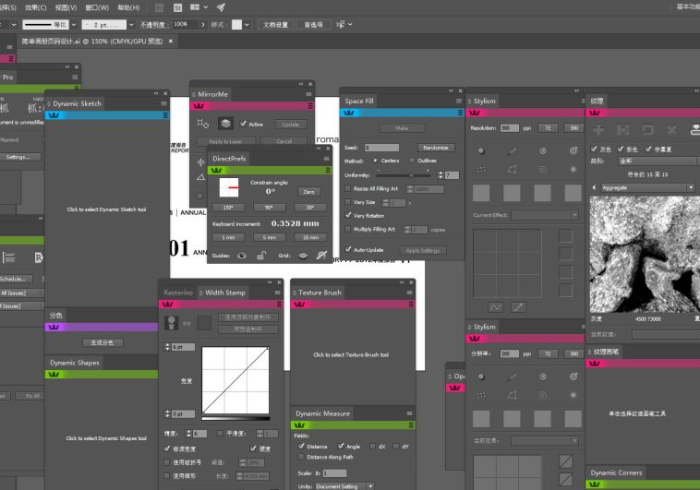700x490 pixels.
Task: Click the Zero constrain angle button
Action: pyautogui.click(x=309, y=191)
